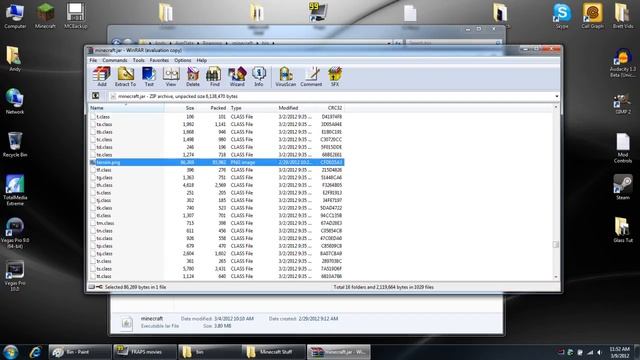
Task: Select the t.class file row
Action: click(216, 117)
